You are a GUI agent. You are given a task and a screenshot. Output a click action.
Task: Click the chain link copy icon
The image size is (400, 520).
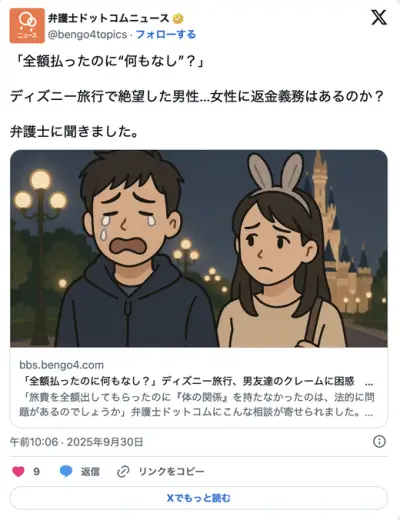[123, 472]
